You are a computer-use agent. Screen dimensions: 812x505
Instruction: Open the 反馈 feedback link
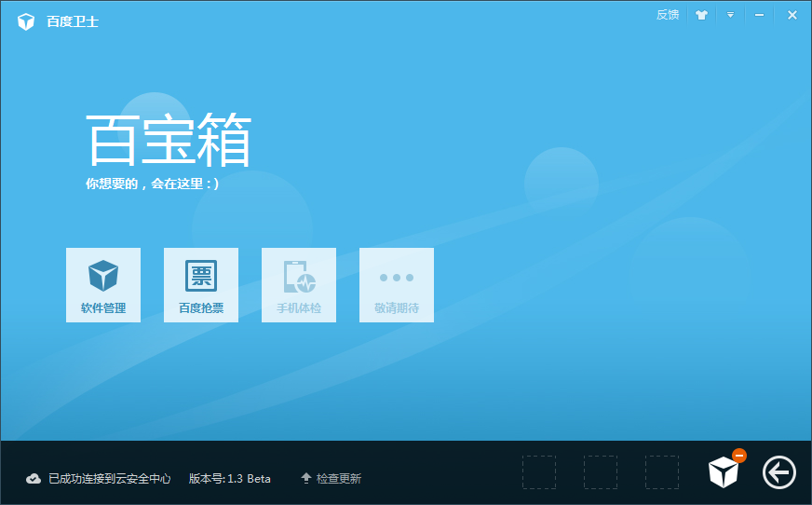tap(668, 15)
